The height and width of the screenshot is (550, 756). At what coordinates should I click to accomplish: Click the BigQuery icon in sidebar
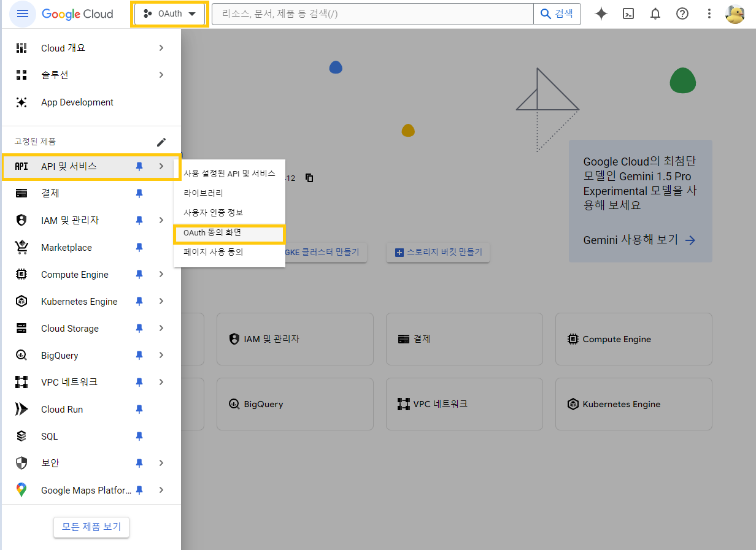tap(21, 355)
